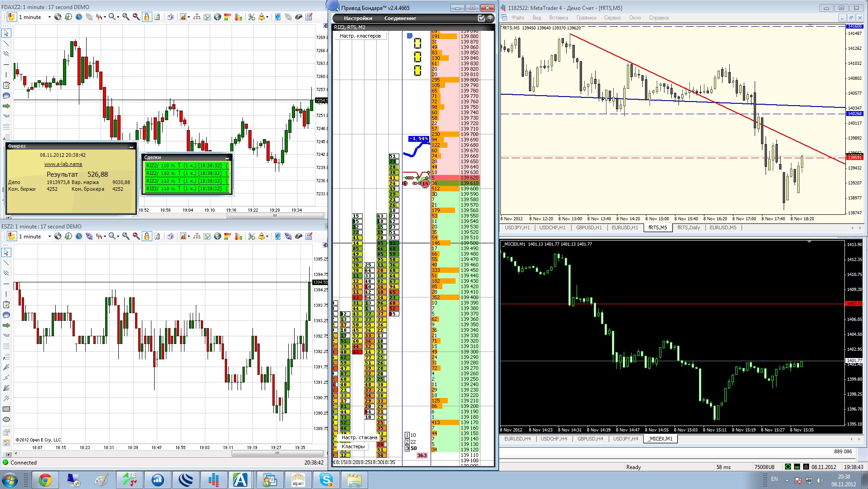This screenshot has height=489, width=868.
Task: Open Google Chrome from the taskbar
Action: pos(45,480)
